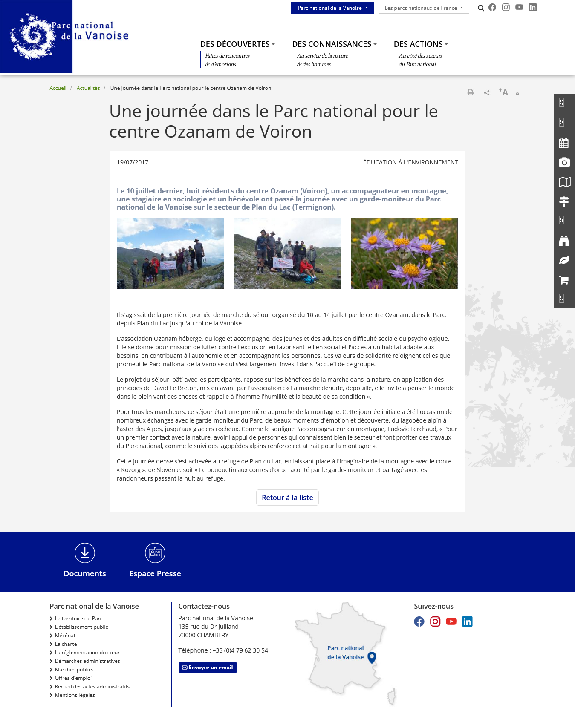Open the DES ACTIONS menu
This screenshot has height=728, width=575.
pos(421,44)
